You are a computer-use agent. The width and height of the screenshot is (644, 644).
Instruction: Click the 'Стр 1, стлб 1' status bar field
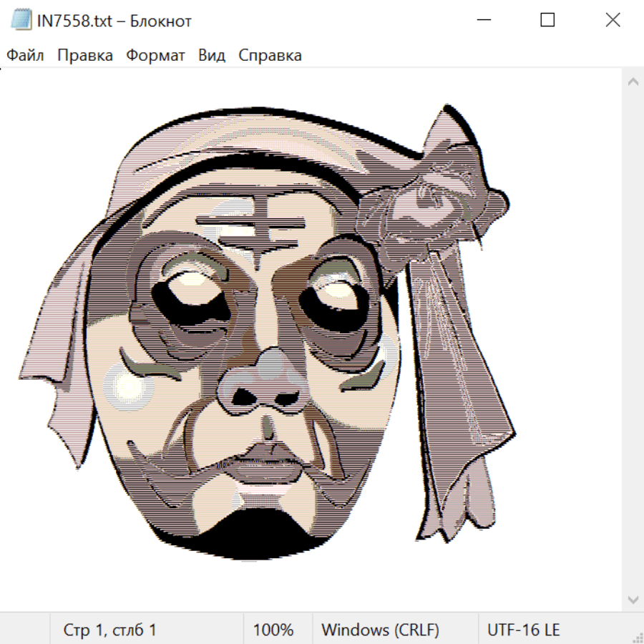coord(110,630)
